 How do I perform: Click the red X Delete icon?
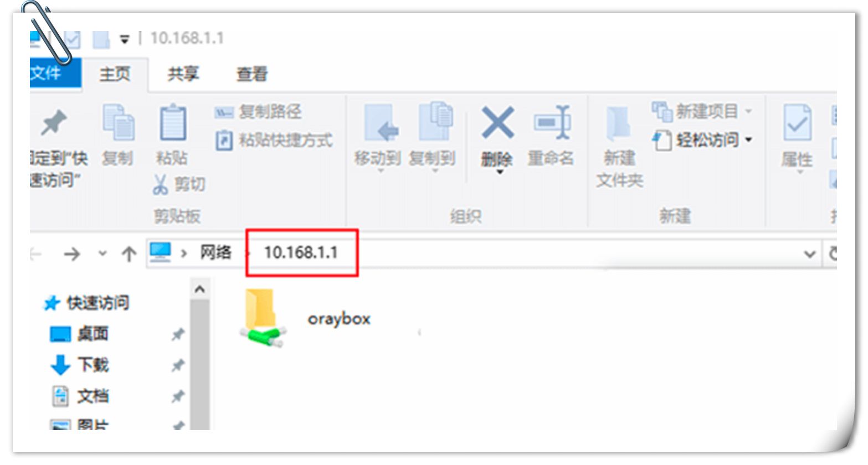click(x=497, y=122)
